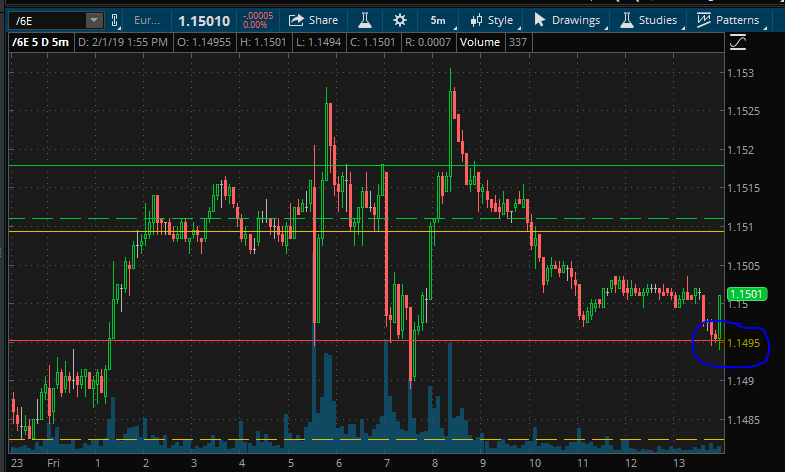Select the dashed yellow line over volume bars
785x472 pixels.
(x=366, y=439)
